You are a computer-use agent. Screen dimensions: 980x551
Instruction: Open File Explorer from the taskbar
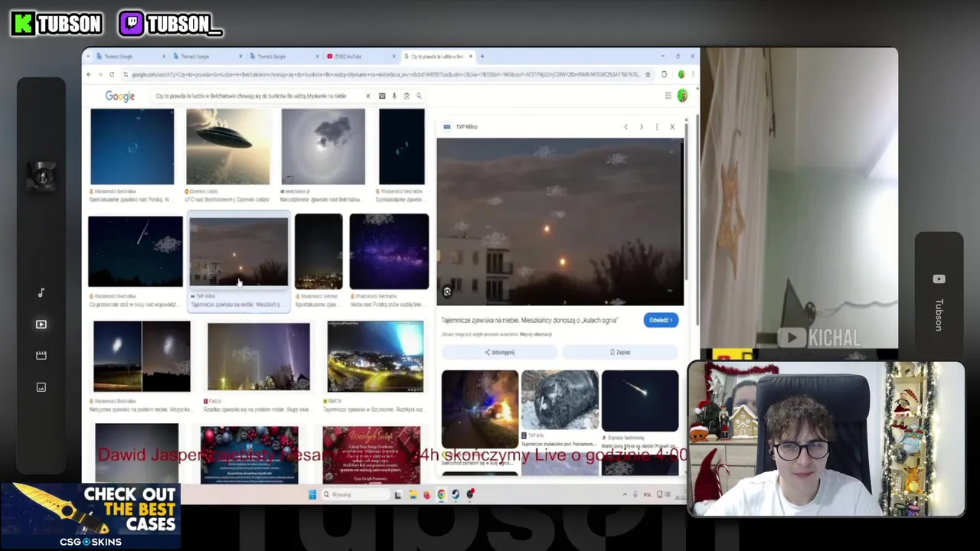coord(413,494)
